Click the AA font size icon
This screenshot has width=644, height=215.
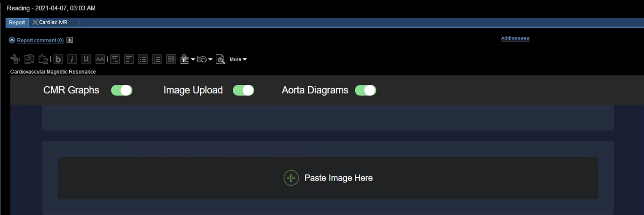(x=100, y=59)
